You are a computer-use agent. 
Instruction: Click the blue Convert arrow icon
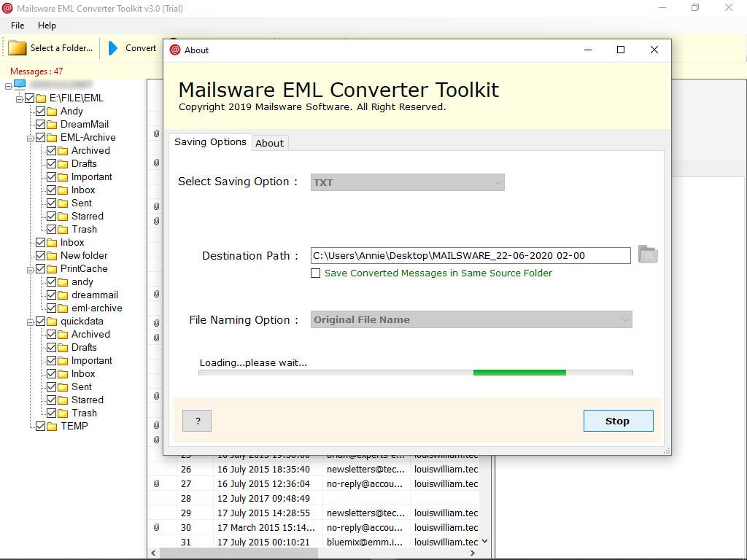click(x=115, y=47)
